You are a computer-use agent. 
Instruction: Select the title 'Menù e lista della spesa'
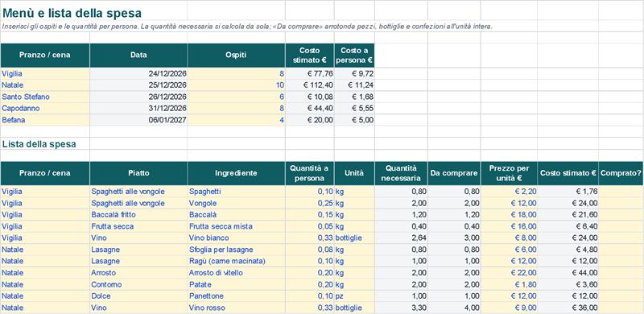(x=72, y=13)
